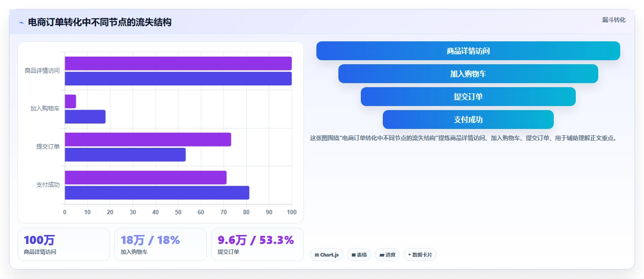Click the purple bar for 提交订单
This screenshot has height=279, width=644.
tap(148, 139)
